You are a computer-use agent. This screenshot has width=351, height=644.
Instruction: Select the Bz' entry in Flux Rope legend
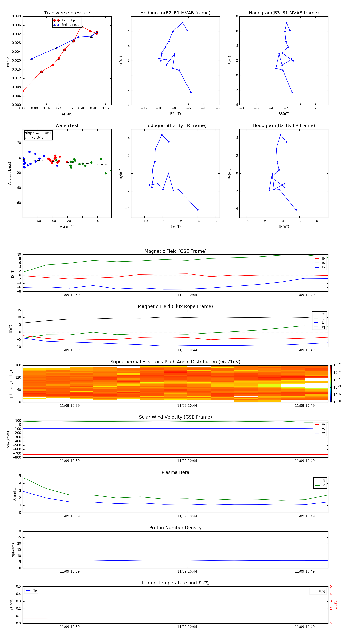(x=320, y=323)
